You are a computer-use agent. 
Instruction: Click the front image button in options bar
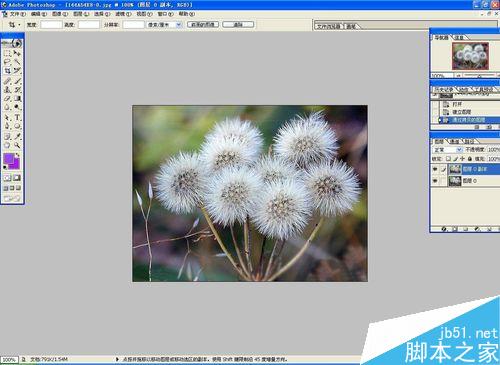[203, 25]
